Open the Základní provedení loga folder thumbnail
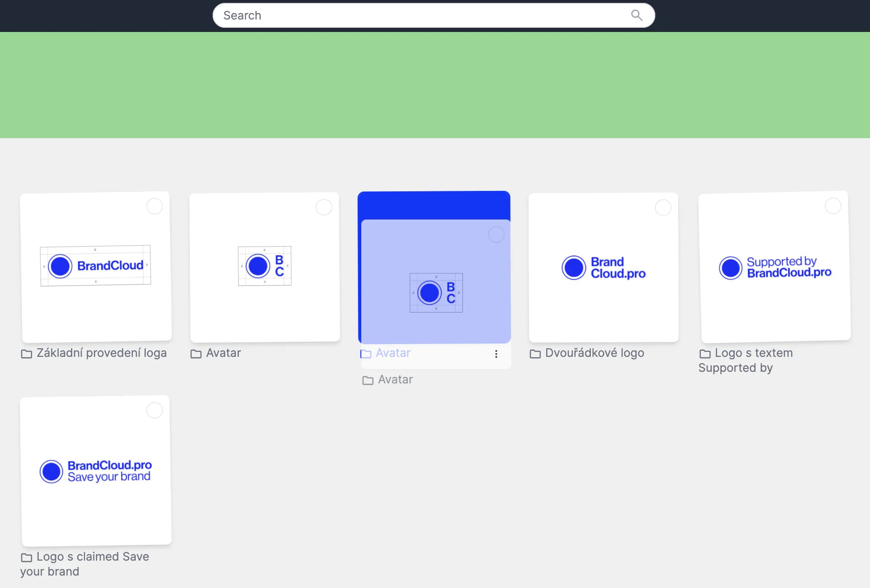The image size is (870, 588). [x=96, y=266]
